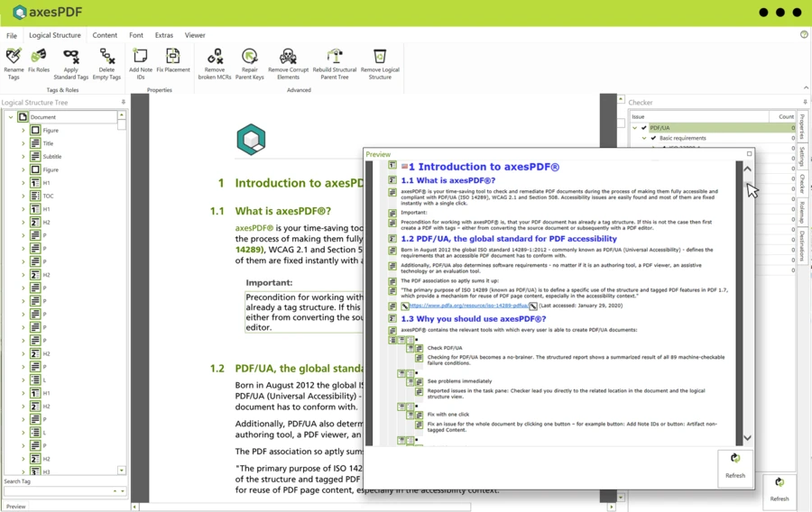Click the Preview tab at bottom left
The image size is (812, 512).
[x=15, y=507]
